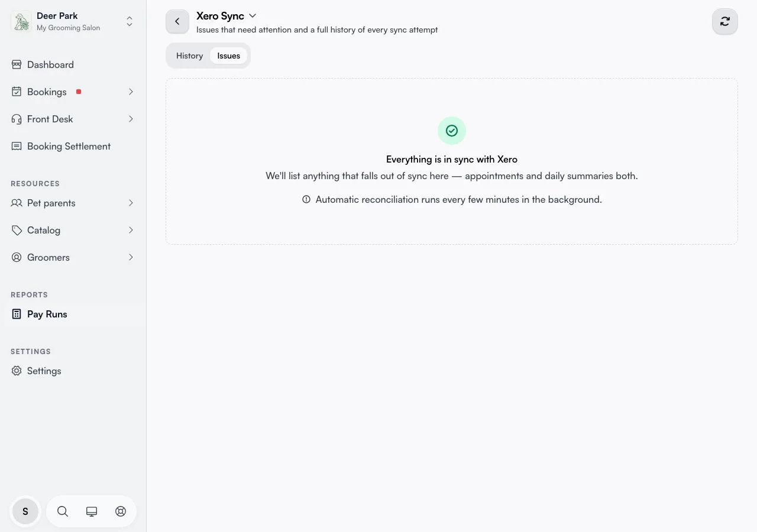Go back with the left arrow button
This screenshot has width=757, height=532.
click(177, 21)
